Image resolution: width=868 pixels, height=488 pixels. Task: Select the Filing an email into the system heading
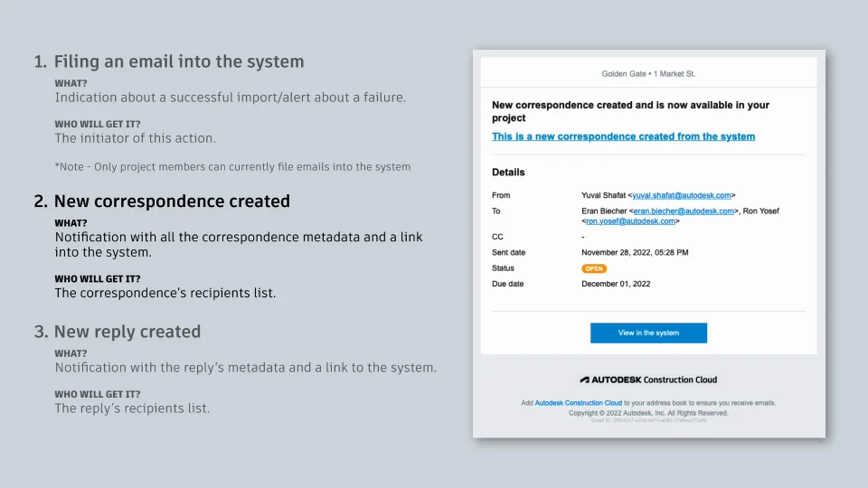[179, 62]
